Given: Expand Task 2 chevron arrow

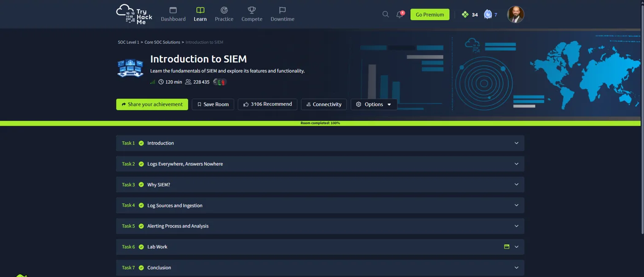Looking at the screenshot, I should [x=516, y=164].
